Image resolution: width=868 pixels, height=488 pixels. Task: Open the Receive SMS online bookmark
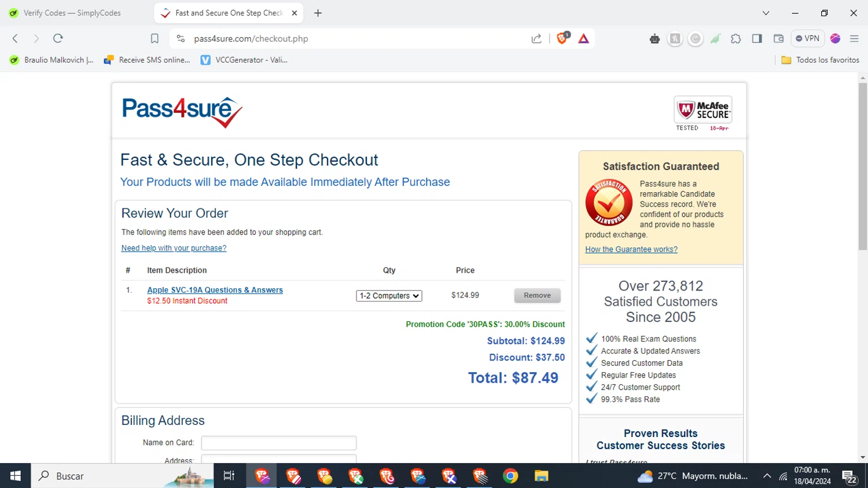147,60
